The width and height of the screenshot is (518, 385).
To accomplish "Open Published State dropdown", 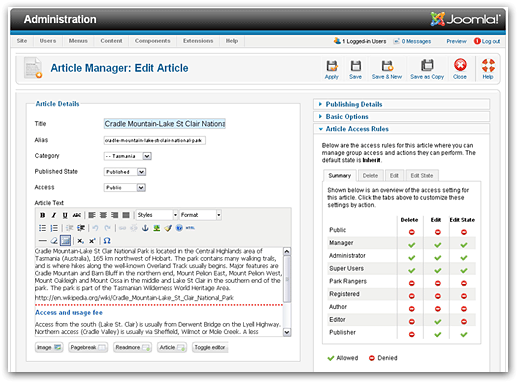I will [x=125, y=172].
